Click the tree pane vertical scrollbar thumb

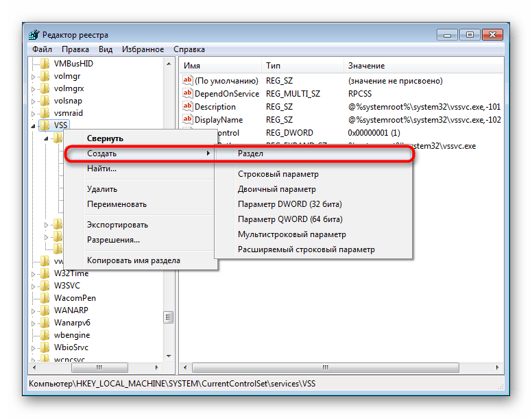click(x=169, y=318)
